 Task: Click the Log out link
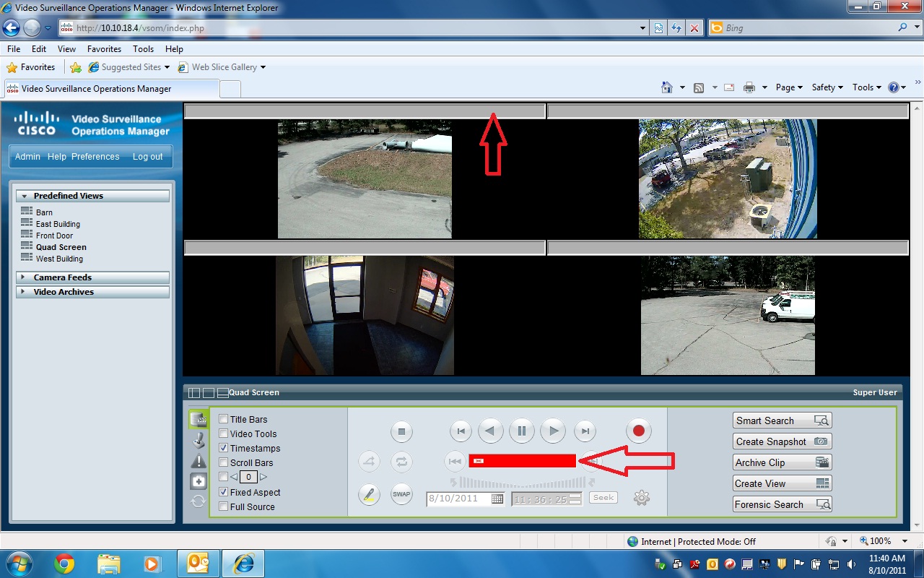tap(147, 157)
